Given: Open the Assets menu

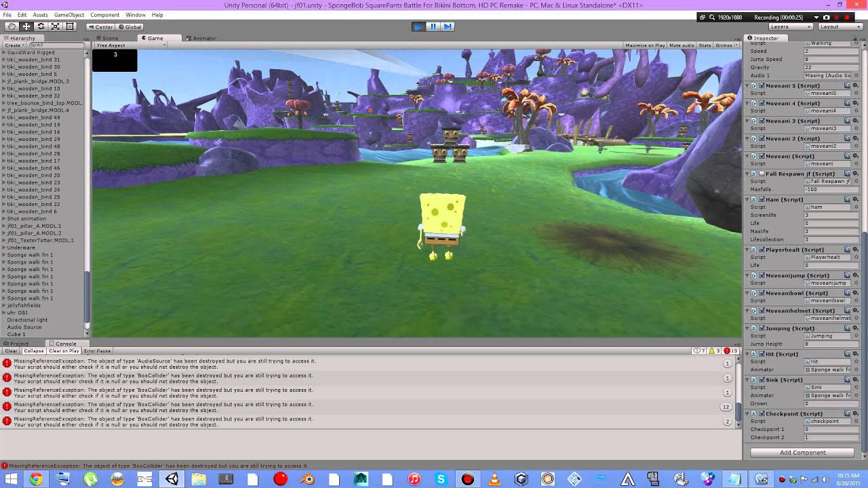Looking at the screenshot, I should click(40, 14).
